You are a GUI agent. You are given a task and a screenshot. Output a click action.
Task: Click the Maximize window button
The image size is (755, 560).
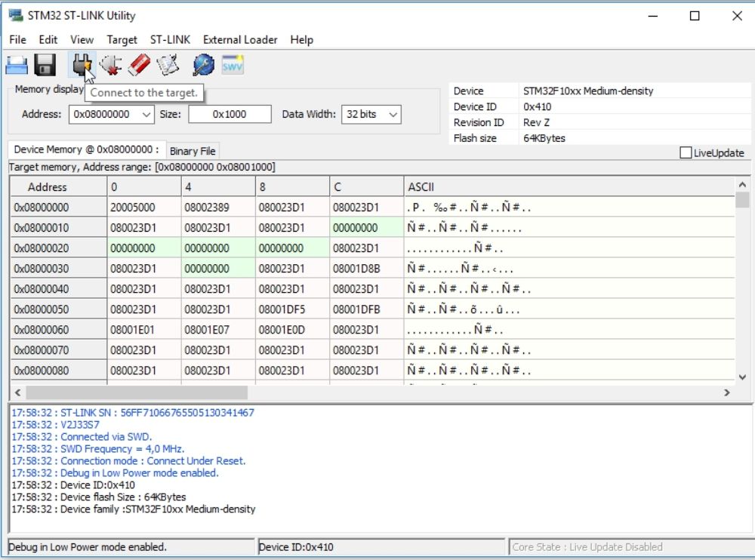tap(695, 16)
